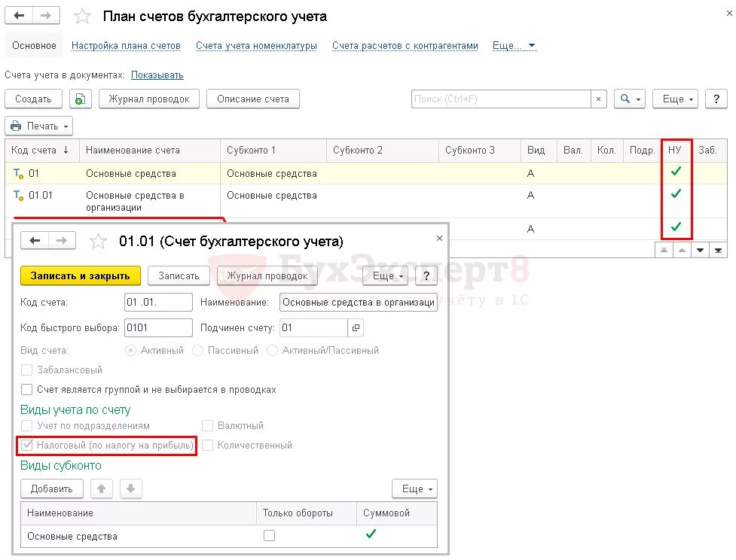Click the Показывать link

pos(157,75)
